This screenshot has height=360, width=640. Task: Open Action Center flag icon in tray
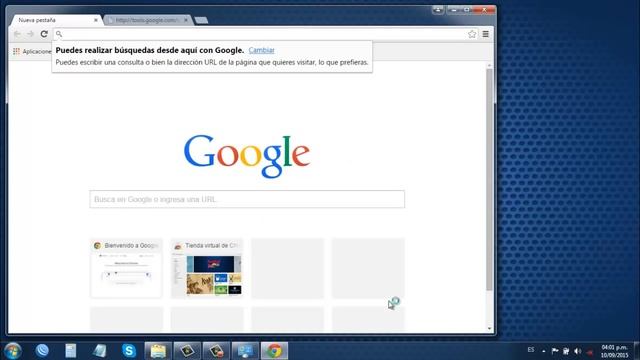point(555,351)
